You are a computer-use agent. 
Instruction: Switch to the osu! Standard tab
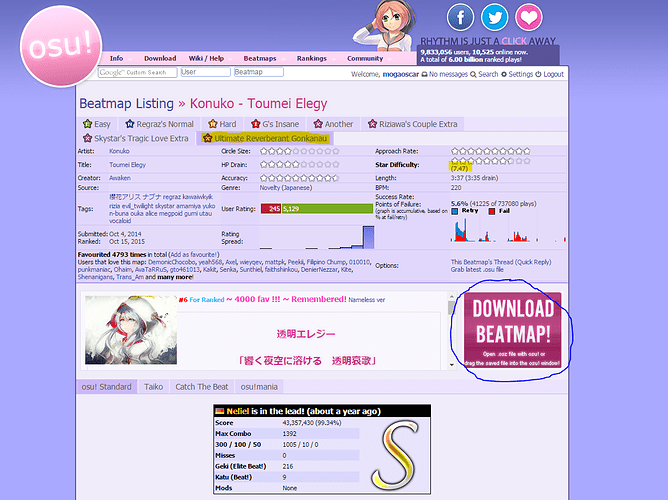[x=107, y=387]
